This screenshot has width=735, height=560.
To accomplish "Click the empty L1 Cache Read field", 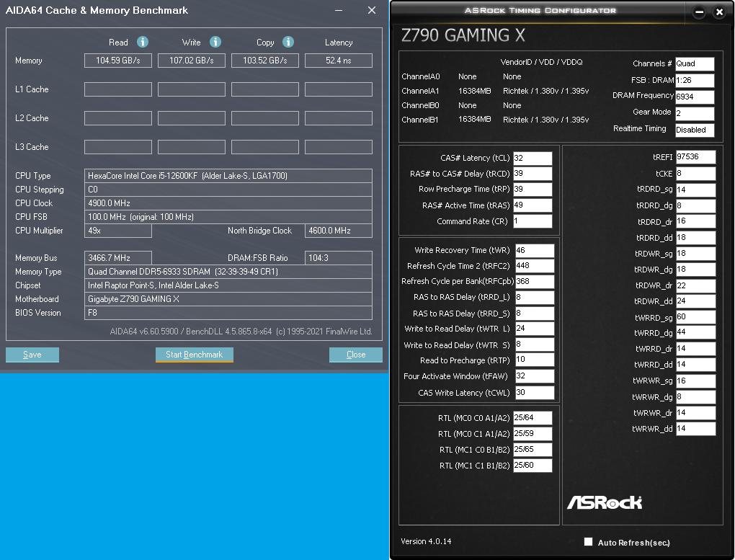I will [118, 89].
